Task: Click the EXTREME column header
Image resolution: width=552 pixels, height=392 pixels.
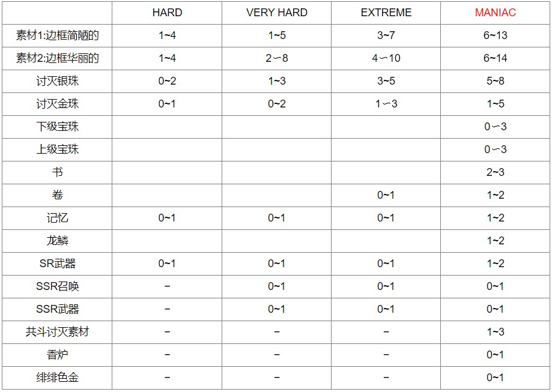Action: 386,13
